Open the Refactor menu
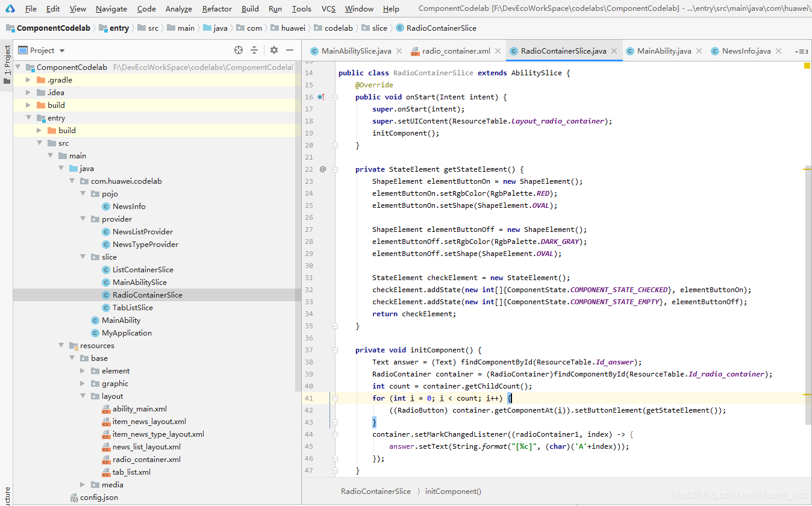Screen dimensions: 812x506 pos(217,8)
